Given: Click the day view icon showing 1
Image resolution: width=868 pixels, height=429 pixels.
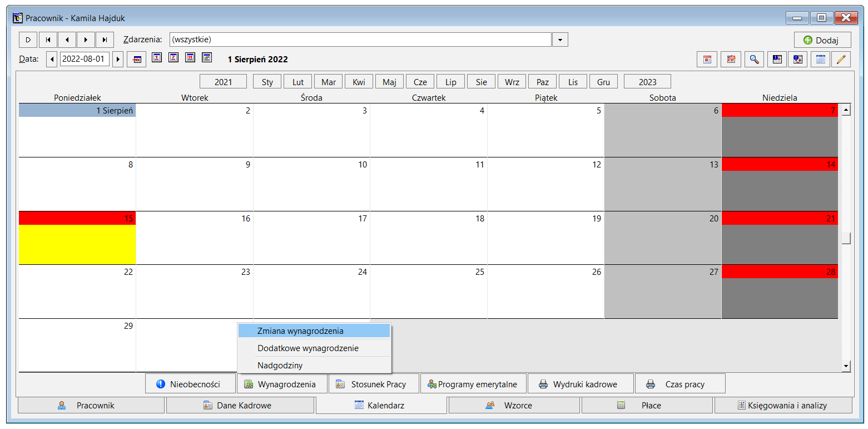Looking at the screenshot, I should tap(157, 58).
